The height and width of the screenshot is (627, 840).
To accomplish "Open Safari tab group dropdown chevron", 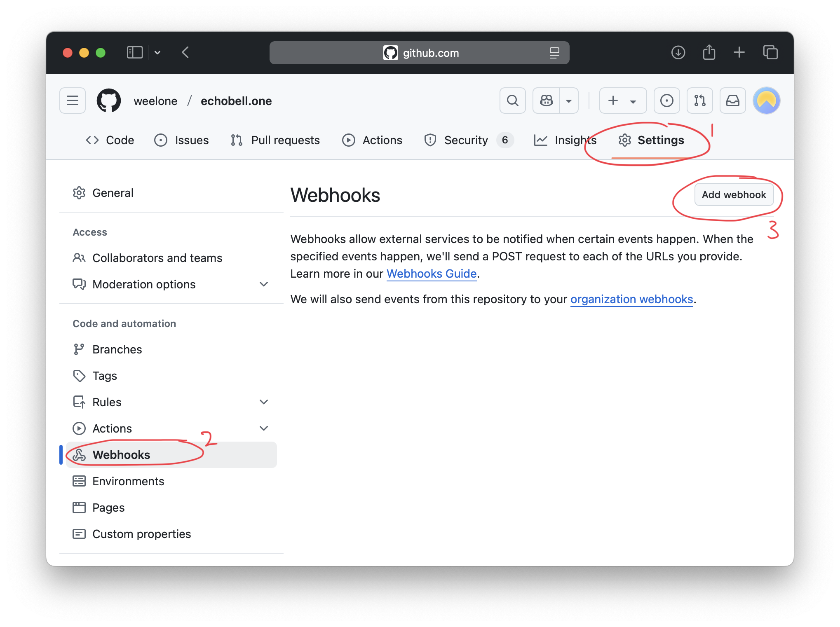I will [x=157, y=52].
